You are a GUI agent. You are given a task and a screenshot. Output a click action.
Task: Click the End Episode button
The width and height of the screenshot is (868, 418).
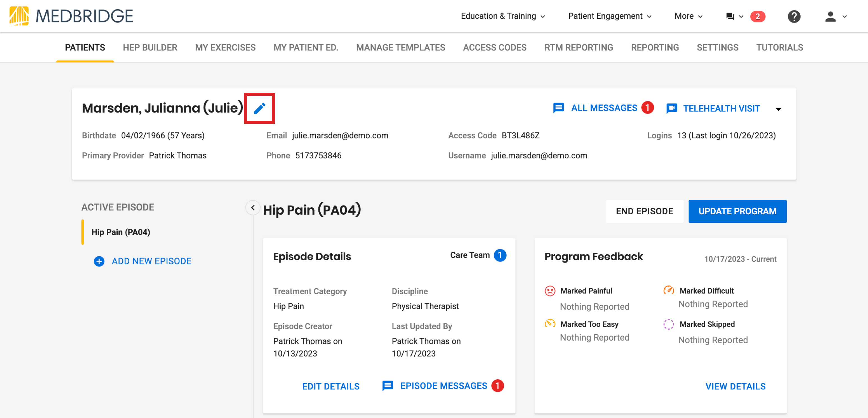point(644,211)
